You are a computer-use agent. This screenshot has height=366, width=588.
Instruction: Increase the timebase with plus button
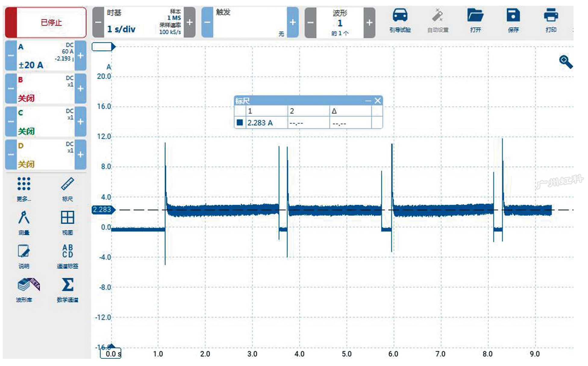point(189,23)
